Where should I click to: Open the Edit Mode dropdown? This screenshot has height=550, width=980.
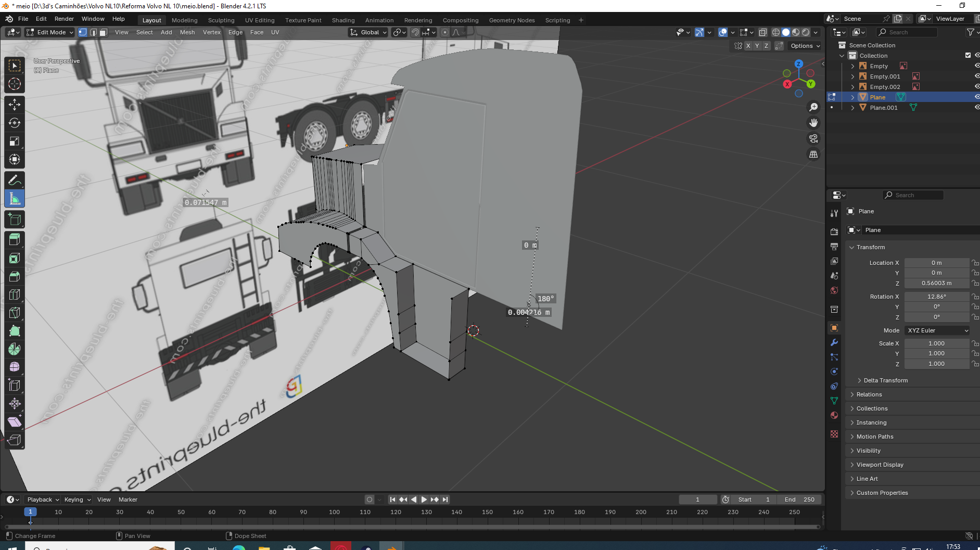pos(50,32)
